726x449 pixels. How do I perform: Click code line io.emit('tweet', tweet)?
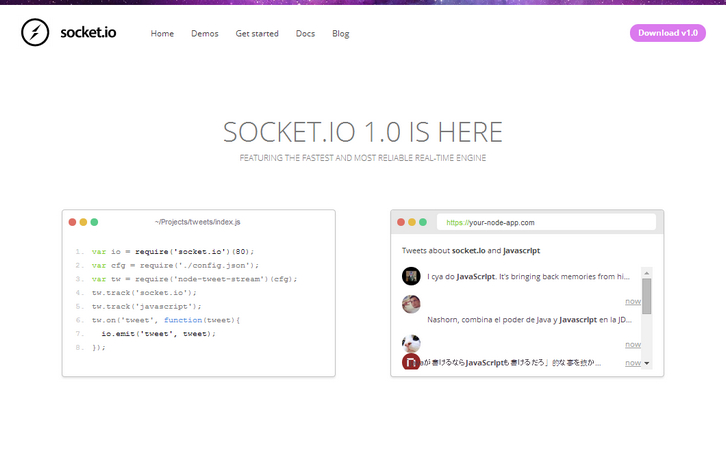(x=158, y=334)
